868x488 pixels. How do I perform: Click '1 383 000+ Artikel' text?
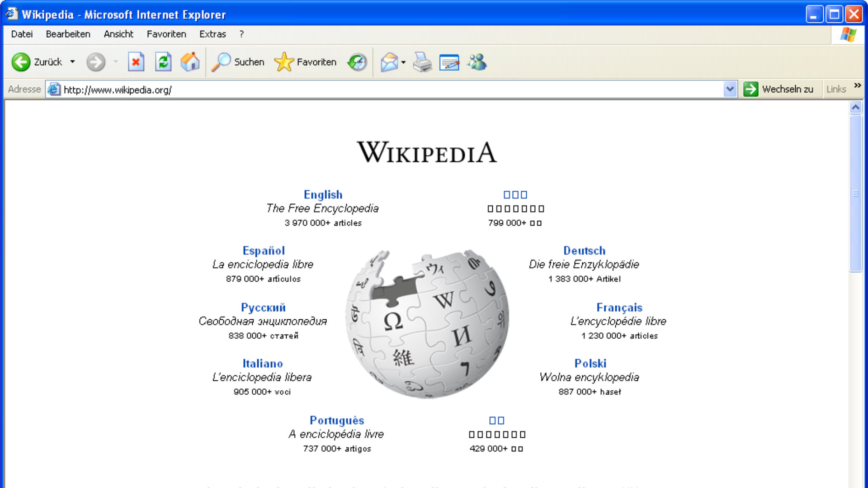click(x=584, y=279)
